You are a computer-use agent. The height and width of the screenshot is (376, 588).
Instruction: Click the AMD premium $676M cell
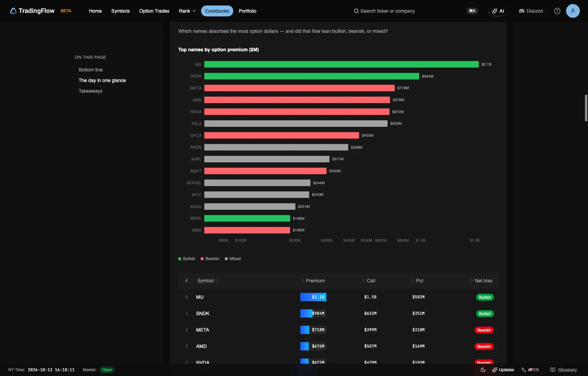click(x=313, y=346)
